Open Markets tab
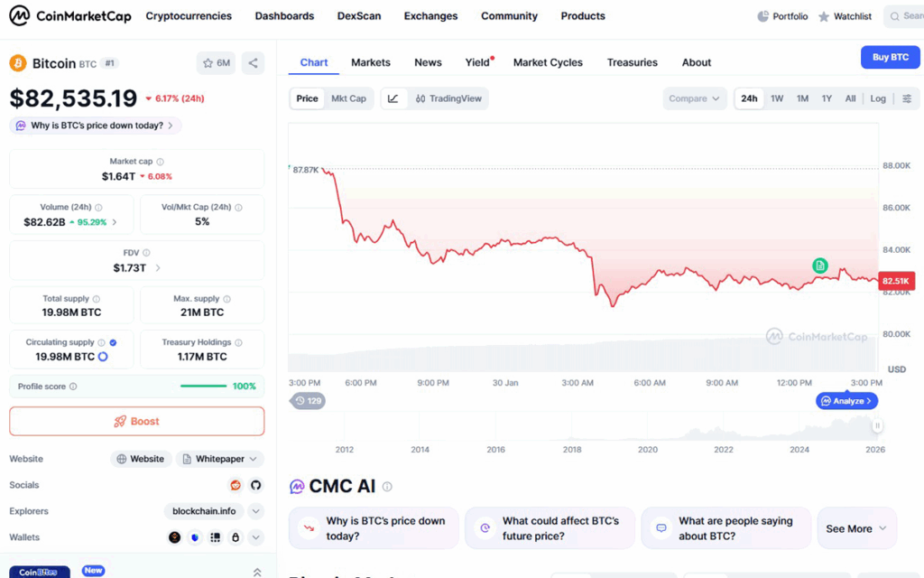The height and width of the screenshot is (578, 924). click(371, 62)
